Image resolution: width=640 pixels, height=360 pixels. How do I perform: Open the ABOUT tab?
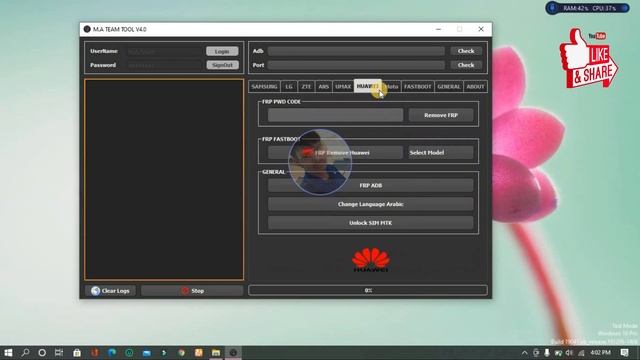[476, 87]
